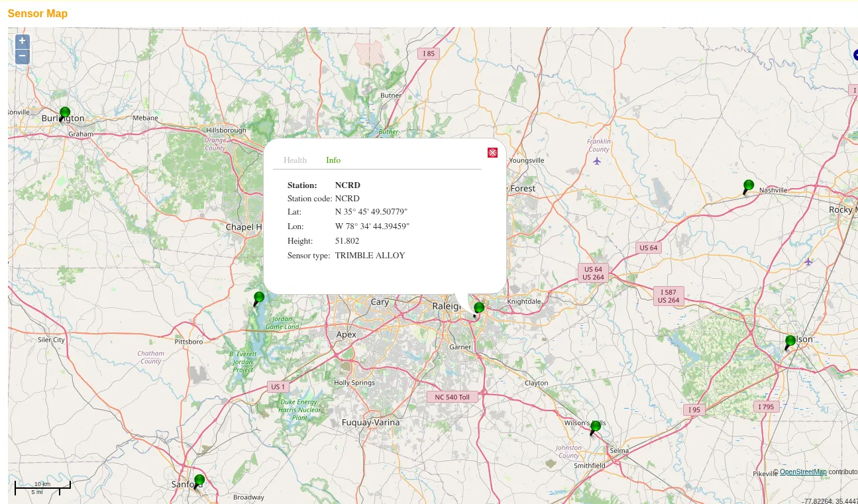The width and height of the screenshot is (858, 504).
Task: Zoom in on the map
Action: [x=23, y=42]
